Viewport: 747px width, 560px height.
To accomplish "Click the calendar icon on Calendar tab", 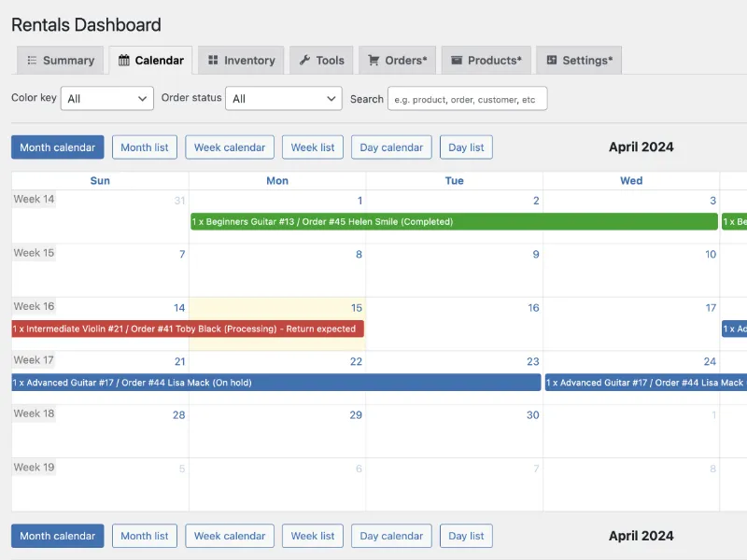I will pos(124,60).
